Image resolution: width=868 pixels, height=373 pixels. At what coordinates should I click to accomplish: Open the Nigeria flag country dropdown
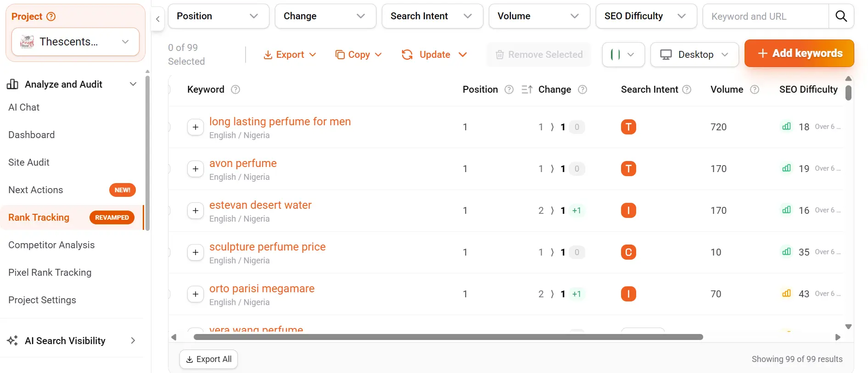[x=623, y=55]
